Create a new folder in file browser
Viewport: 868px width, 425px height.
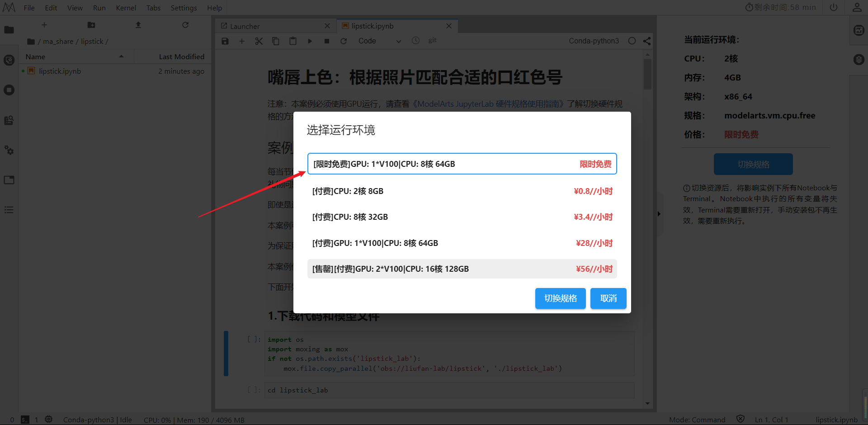91,25
